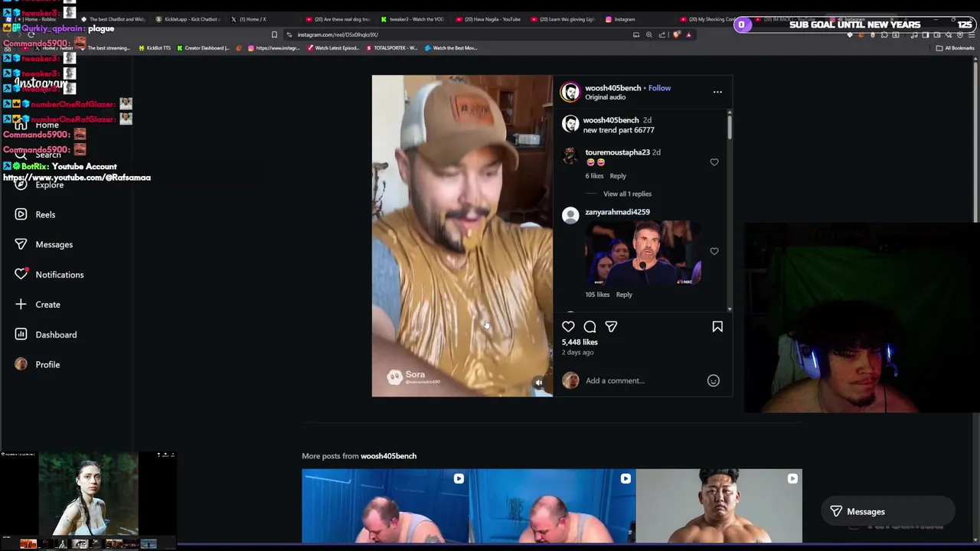980x551 pixels.
Task: Open woosh405bench avatar in post header
Action: coord(570,92)
